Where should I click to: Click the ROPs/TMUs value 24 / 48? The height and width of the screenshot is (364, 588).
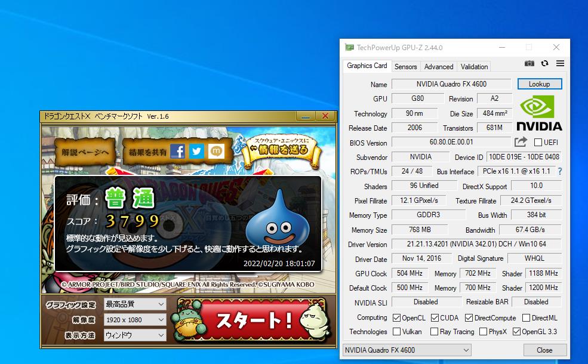(x=412, y=171)
